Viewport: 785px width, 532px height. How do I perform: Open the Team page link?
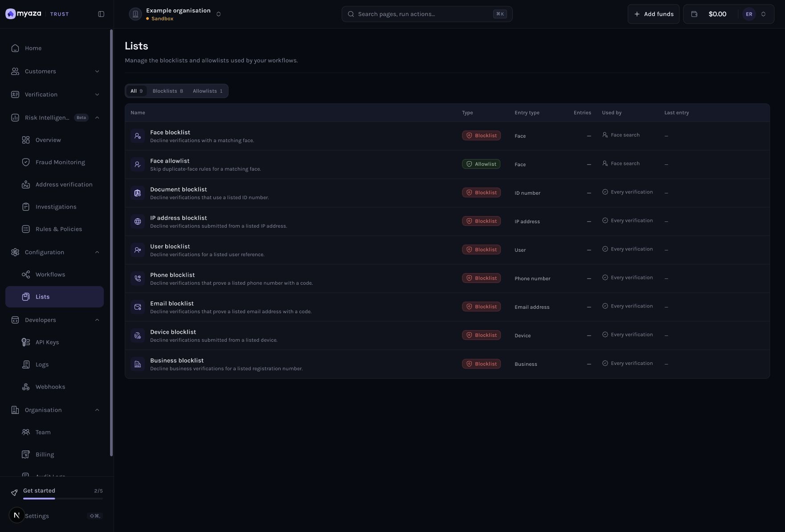coord(54,432)
